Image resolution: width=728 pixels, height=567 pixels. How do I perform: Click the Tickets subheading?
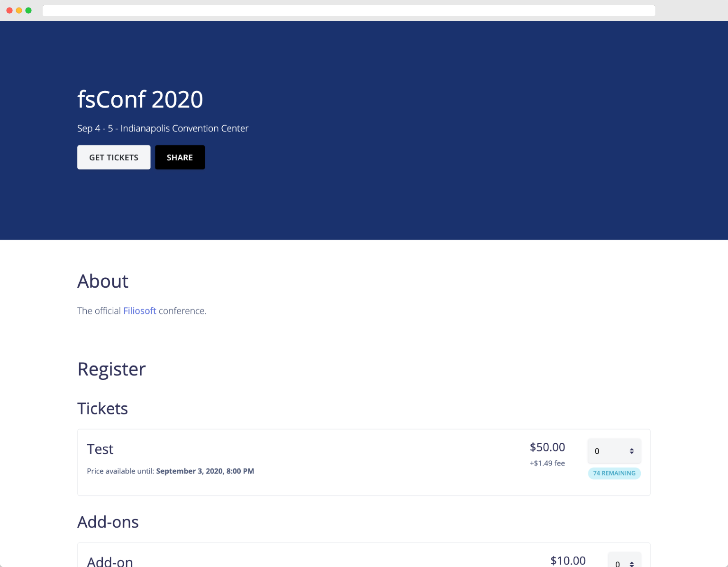pos(102,409)
